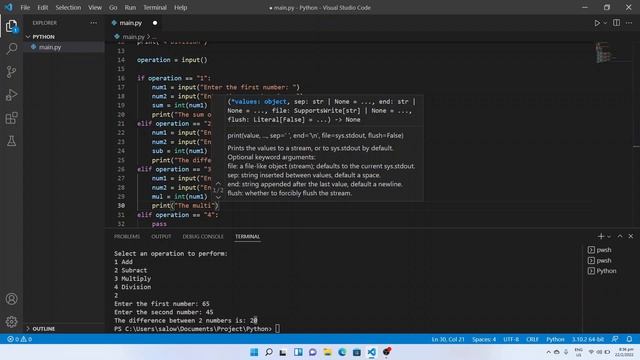Expand the OUTLINE section
This screenshot has height=360, width=640.
click(x=44, y=329)
